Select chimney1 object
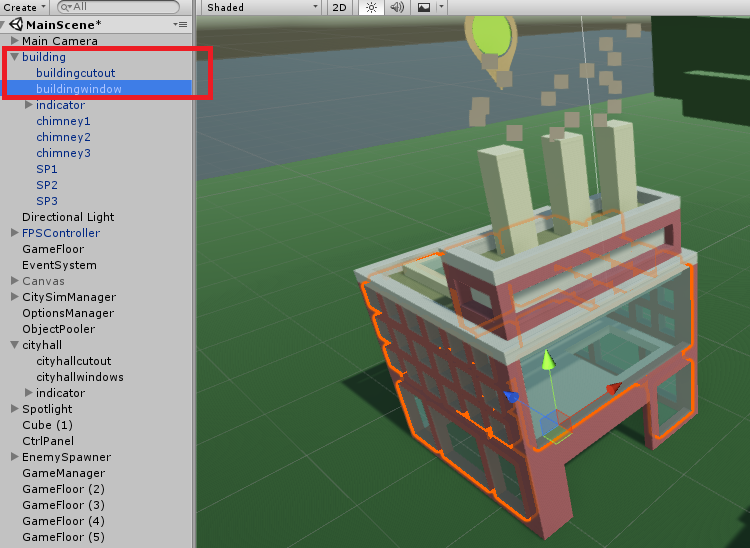 pyautogui.click(x=63, y=121)
